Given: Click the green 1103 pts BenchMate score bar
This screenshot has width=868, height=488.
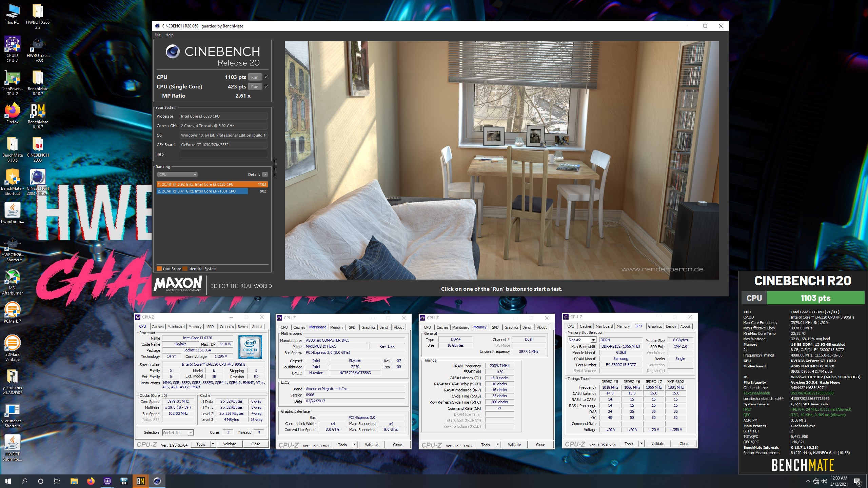Looking at the screenshot, I should point(815,298).
